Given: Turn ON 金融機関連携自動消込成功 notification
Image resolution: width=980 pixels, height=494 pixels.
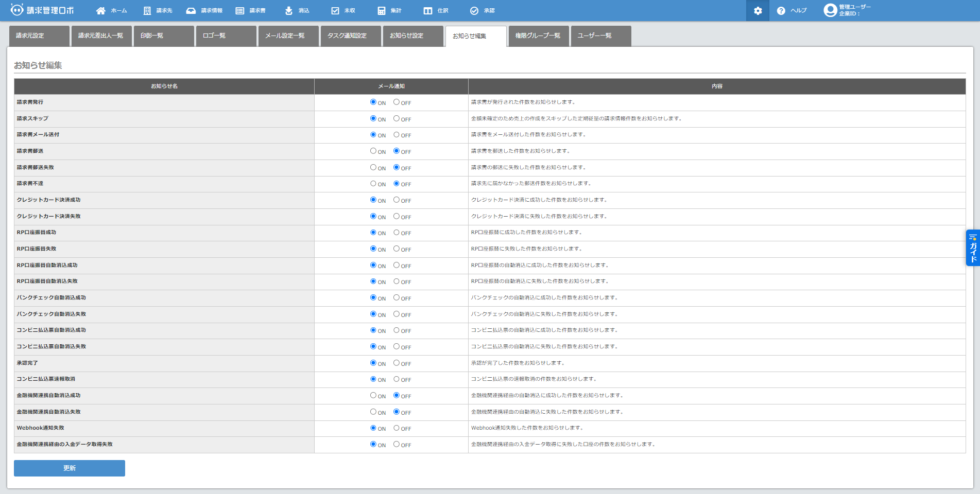Looking at the screenshot, I should pyautogui.click(x=373, y=396).
